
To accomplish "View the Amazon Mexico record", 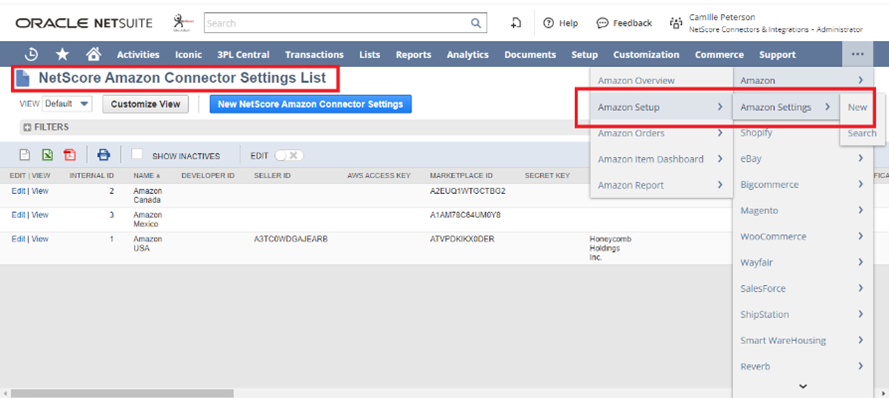I will coord(40,215).
